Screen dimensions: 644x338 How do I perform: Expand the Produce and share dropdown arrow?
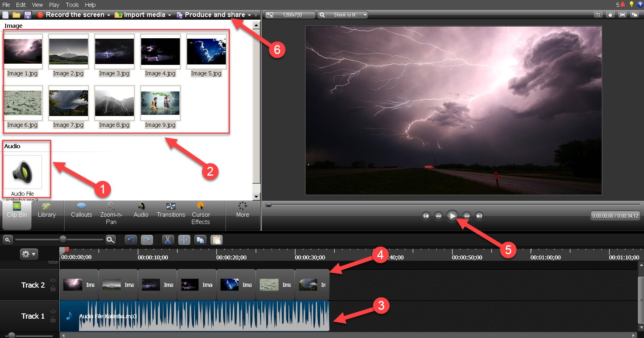(x=249, y=15)
